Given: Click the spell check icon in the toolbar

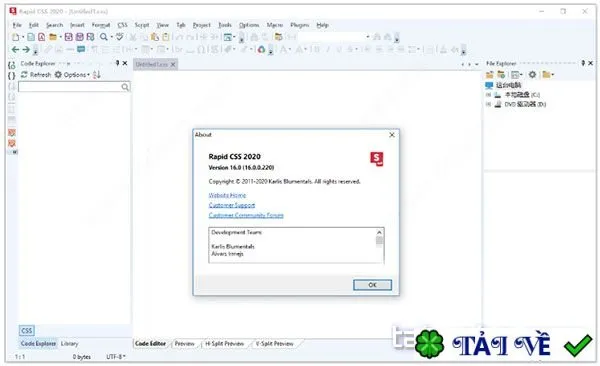Looking at the screenshot, I should (120, 37).
